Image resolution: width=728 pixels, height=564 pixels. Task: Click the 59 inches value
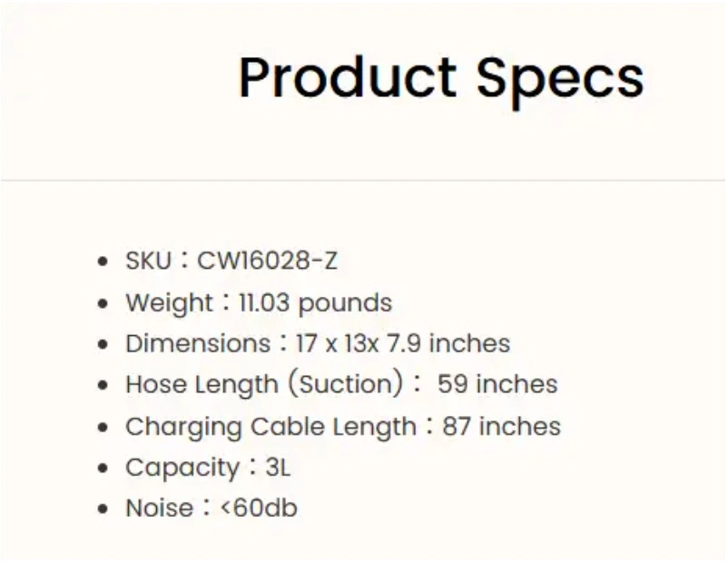pos(497,384)
